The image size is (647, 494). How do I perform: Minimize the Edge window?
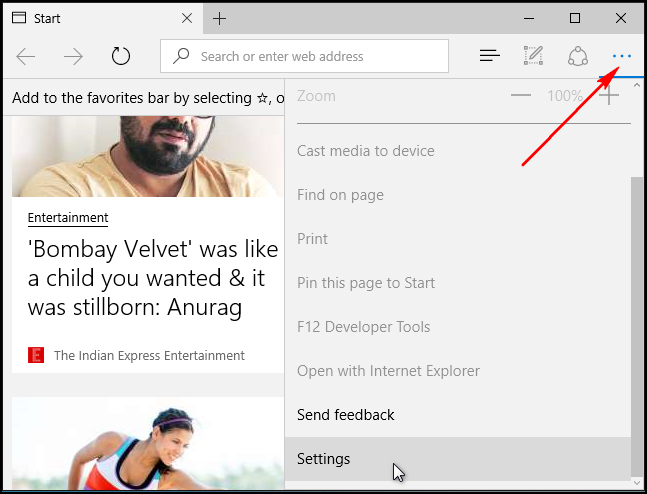[x=529, y=19]
